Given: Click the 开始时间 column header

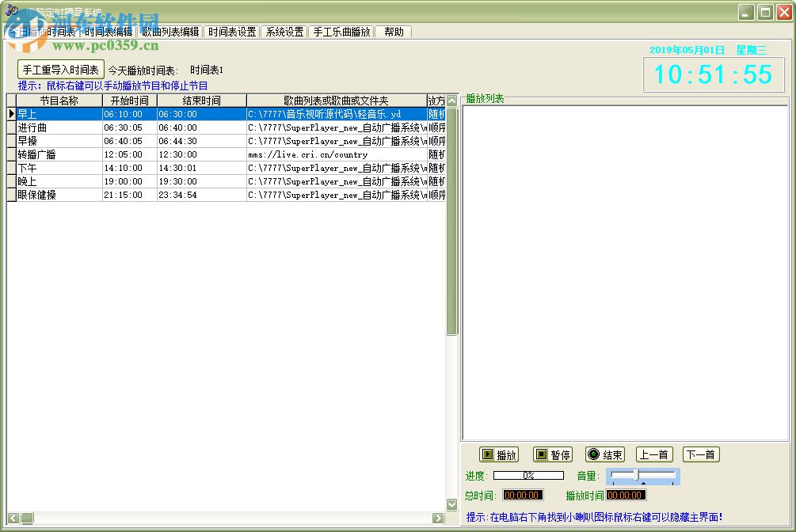Looking at the screenshot, I should pos(130,101).
